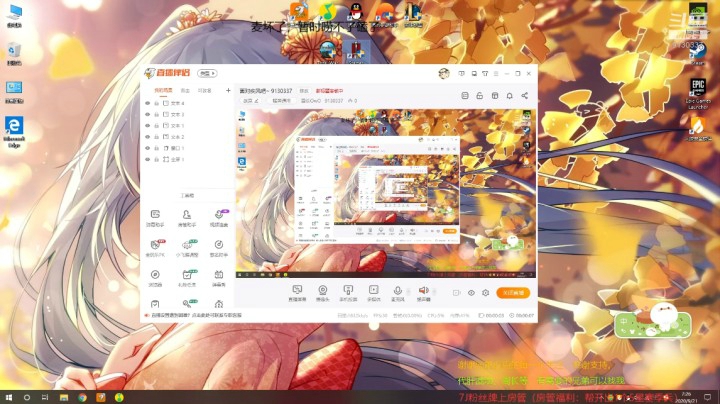720x404 pixels.
Task: Click the orange stop-live button
Action: pos(513,292)
